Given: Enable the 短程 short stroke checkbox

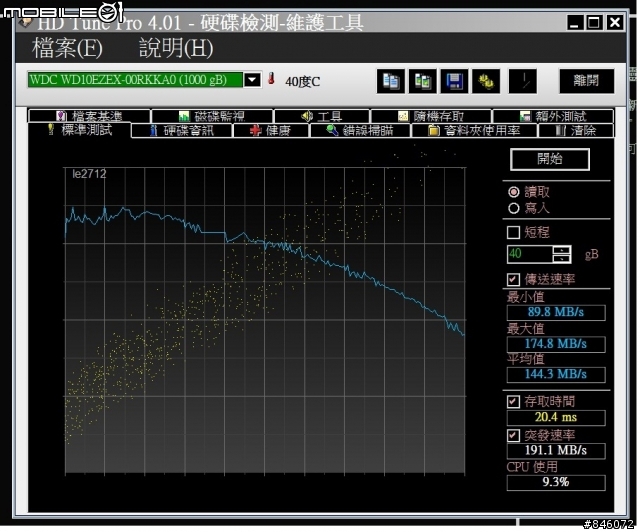Looking at the screenshot, I should coord(513,232).
